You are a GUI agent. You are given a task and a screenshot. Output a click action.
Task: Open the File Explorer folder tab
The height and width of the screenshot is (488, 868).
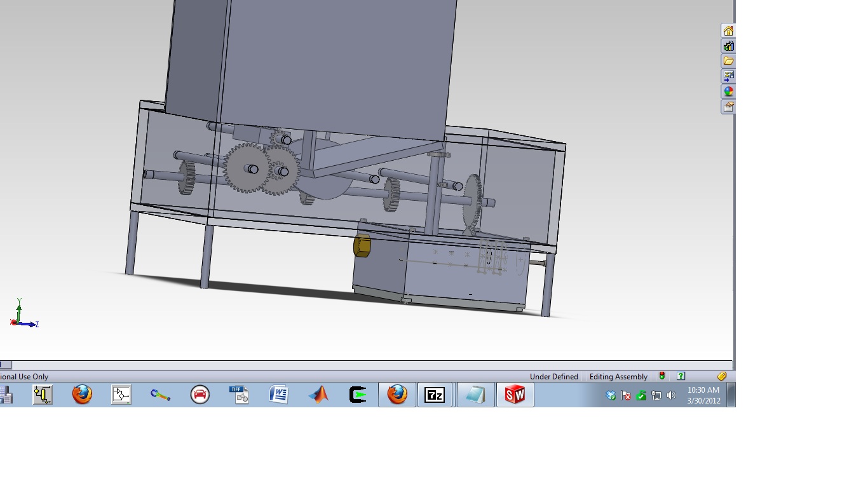pos(728,61)
